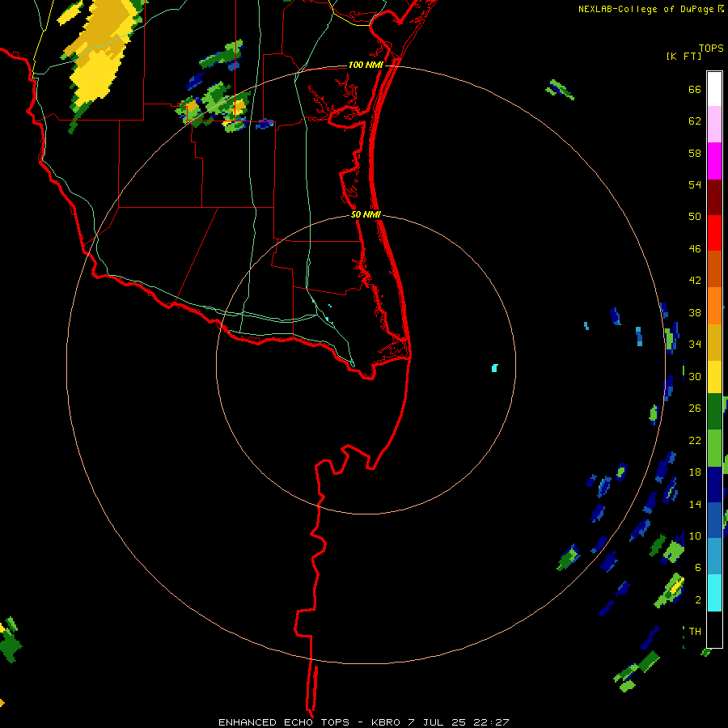
Task: Click the white 66+ kft legend swatch
Action: (714, 89)
